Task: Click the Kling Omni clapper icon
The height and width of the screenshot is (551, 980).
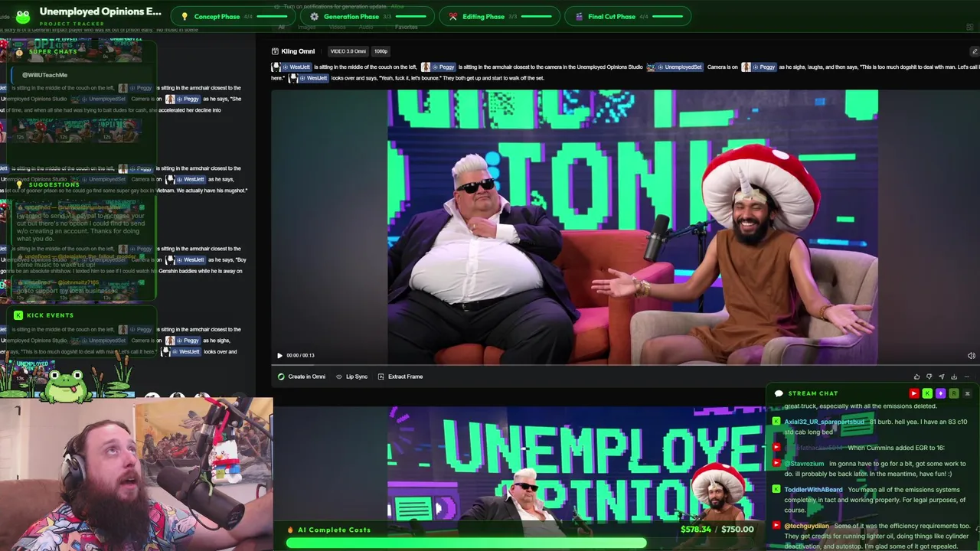Action: pyautogui.click(x=275, y=51)
